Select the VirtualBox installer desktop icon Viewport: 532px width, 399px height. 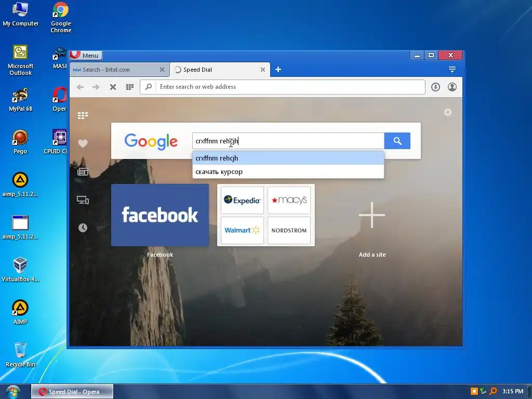click(x=20, y=270)
